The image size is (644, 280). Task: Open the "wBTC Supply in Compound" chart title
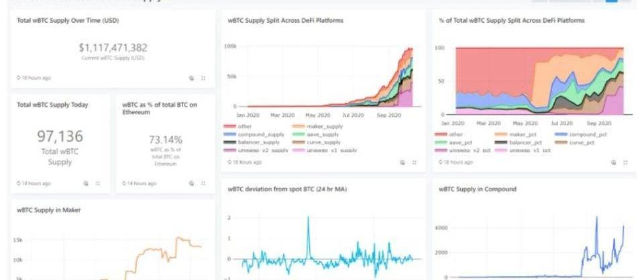point(478,189)
